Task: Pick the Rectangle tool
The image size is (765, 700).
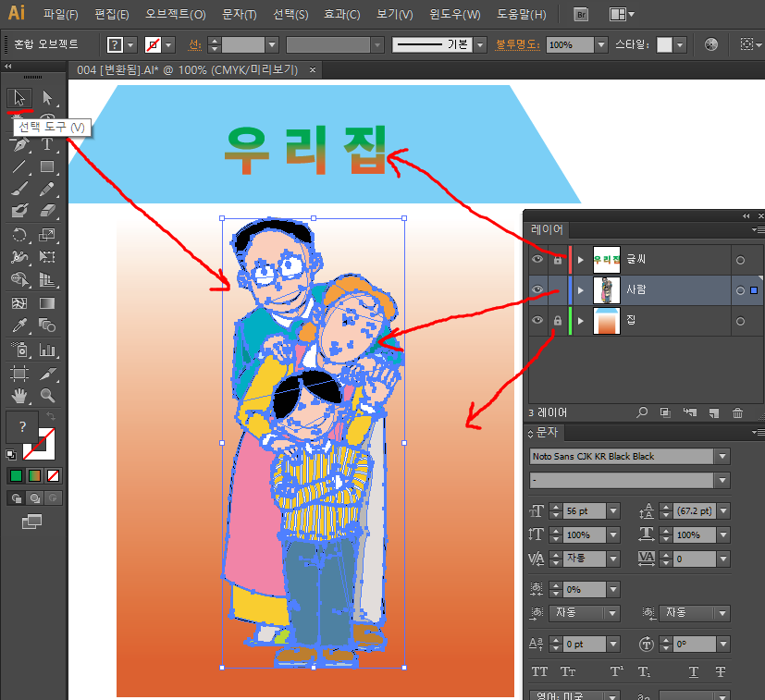Action: pyautogui.click(x=46, y=167)
